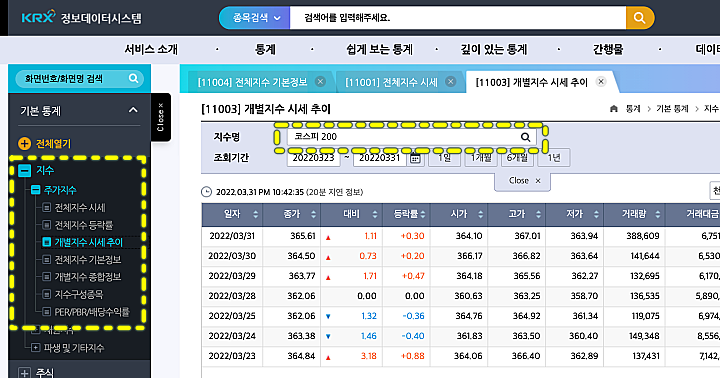This screenshot has width=720, height=378.
Task: Sort by the 일자 column arrows
Action: pyautogui.click(x=255, y=214)
